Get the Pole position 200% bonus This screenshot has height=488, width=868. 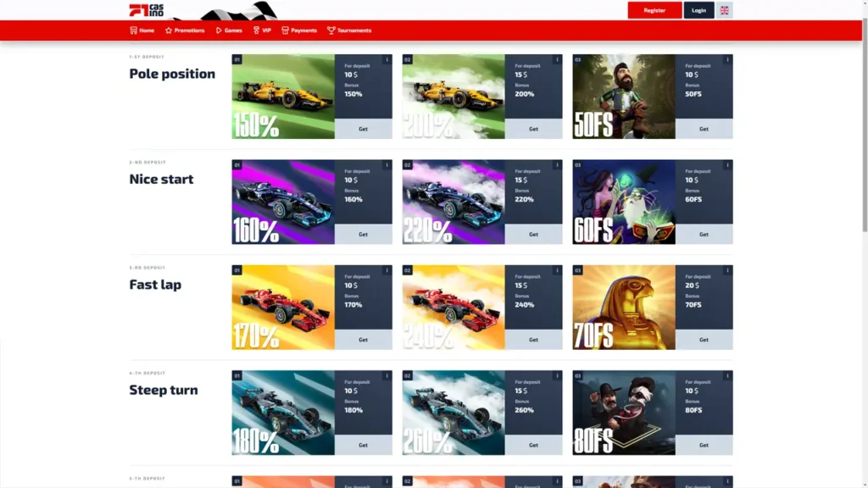click(x=534, y=129)
